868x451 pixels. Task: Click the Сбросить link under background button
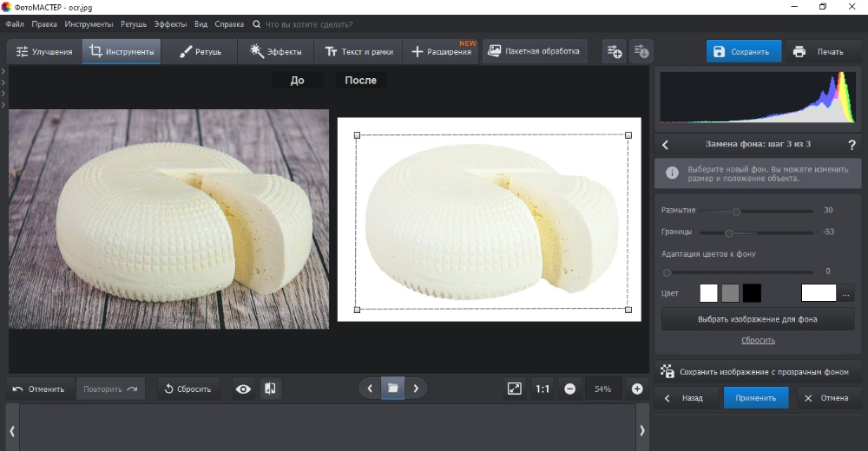[x=758, y=341]
